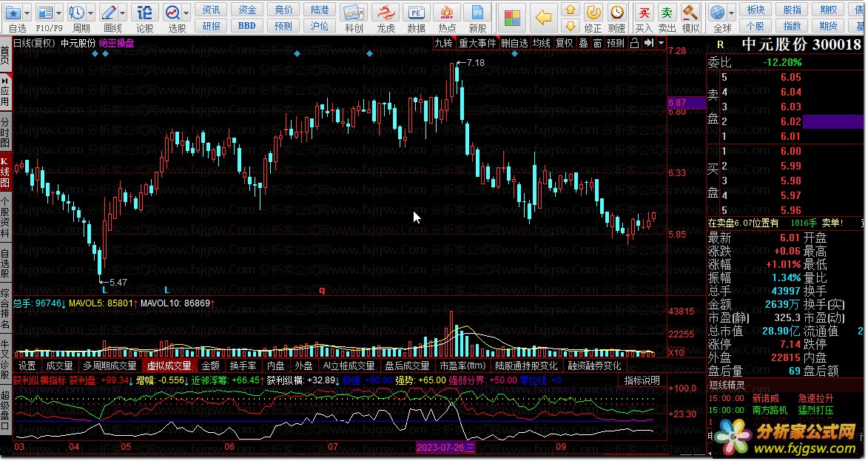This screenshot has width=868, height=461.
Task: Select the 画线 drawing pencil tool
Action: pyautogui.click(x=109, y=12)
